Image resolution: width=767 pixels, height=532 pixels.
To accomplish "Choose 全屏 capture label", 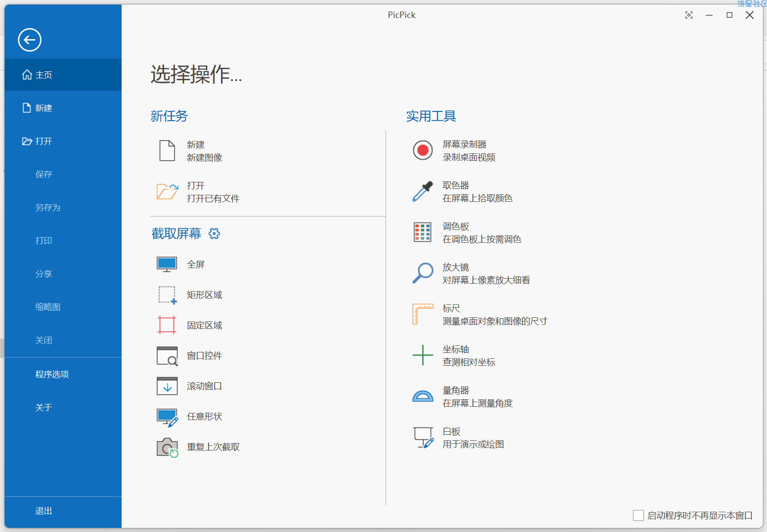I will [196, 264].
